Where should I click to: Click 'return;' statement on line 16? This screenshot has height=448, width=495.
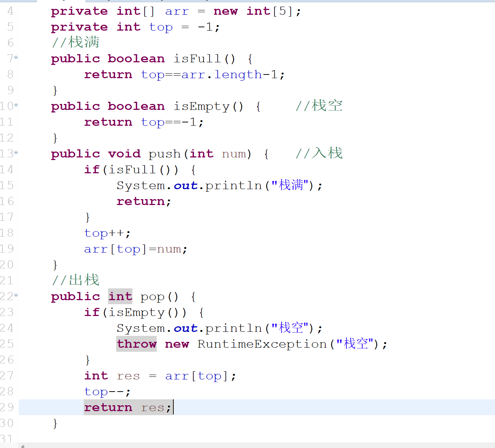point(144,201)
